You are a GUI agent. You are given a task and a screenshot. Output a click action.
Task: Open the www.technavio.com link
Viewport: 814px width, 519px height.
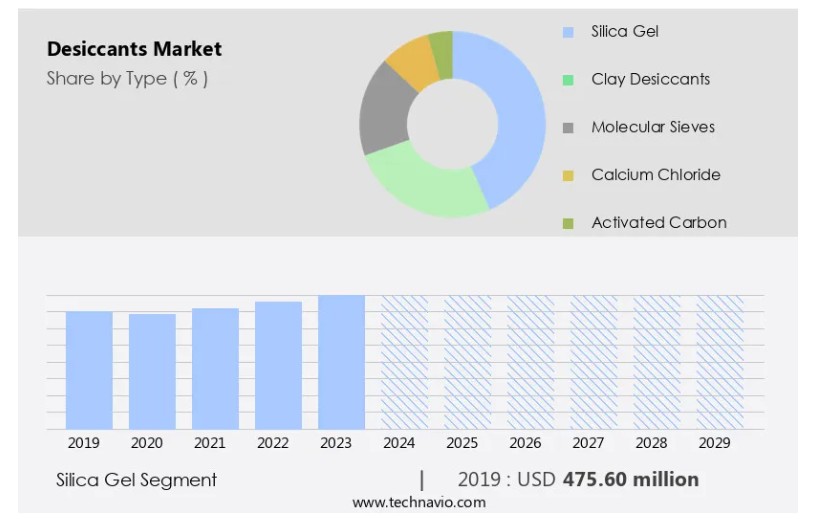coord(419,502)
